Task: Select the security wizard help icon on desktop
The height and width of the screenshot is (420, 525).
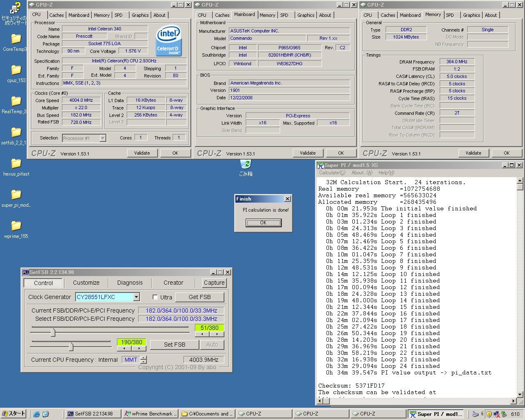Action: [x=16, y=8]
